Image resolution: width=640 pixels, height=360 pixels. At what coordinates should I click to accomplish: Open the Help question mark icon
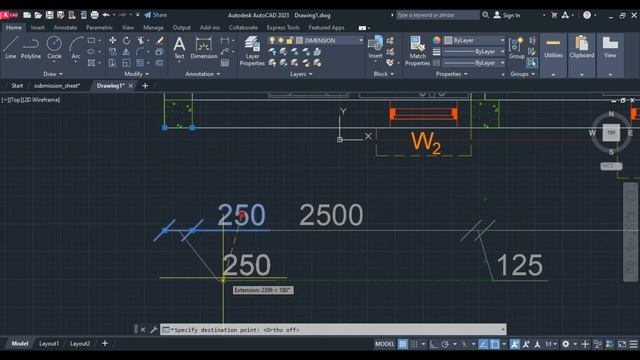click(x=587, y=15)
